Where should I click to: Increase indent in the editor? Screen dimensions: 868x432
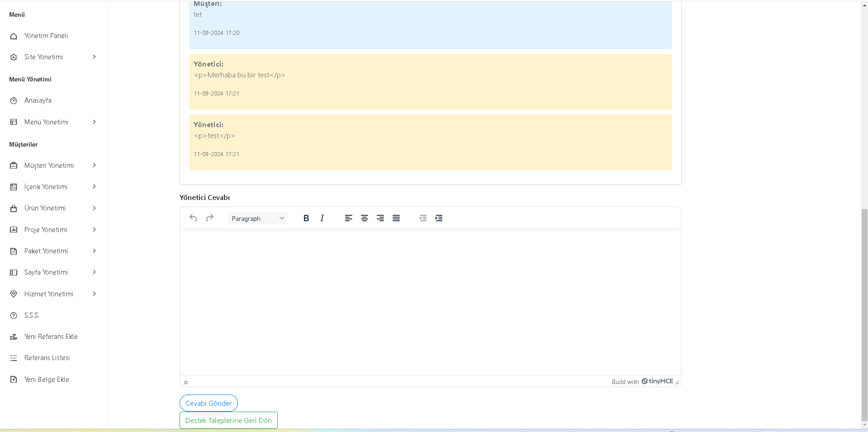click(x=439, y=218)
